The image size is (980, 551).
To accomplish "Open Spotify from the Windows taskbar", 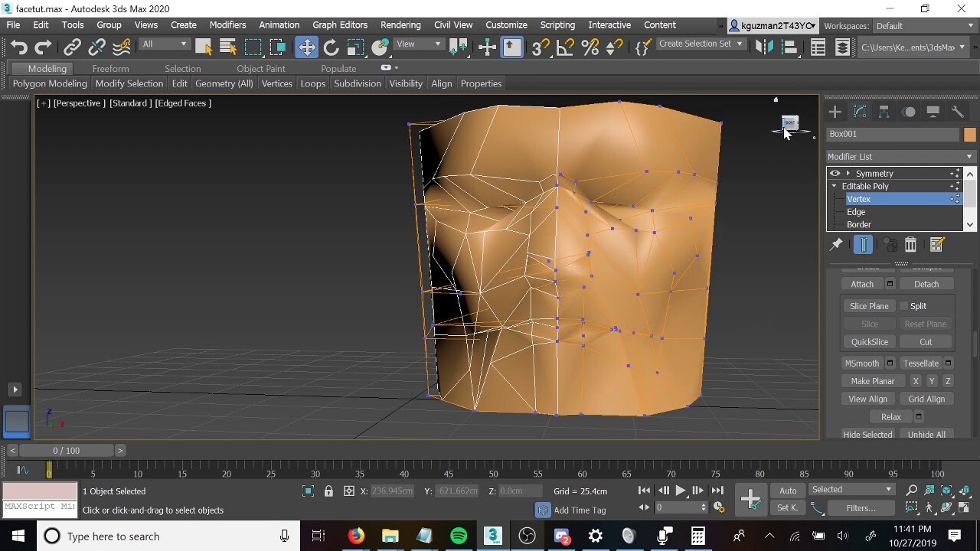I will [x=459, y=536].
